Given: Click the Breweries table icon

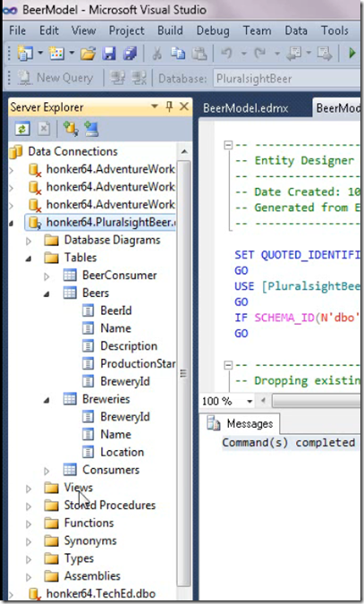Looking at the screenshot, I should click(x=70, y=399).
